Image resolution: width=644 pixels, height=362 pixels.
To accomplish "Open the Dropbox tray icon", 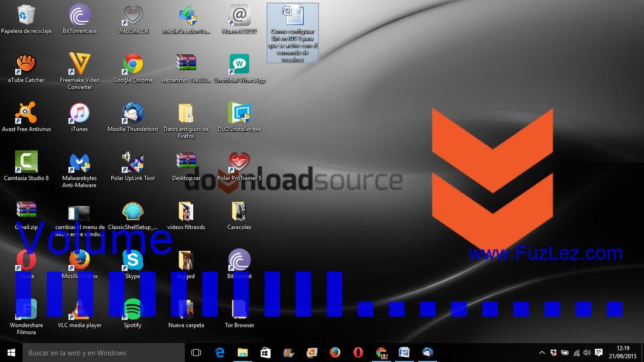I will pyautogui.click(x=553, y=353).
